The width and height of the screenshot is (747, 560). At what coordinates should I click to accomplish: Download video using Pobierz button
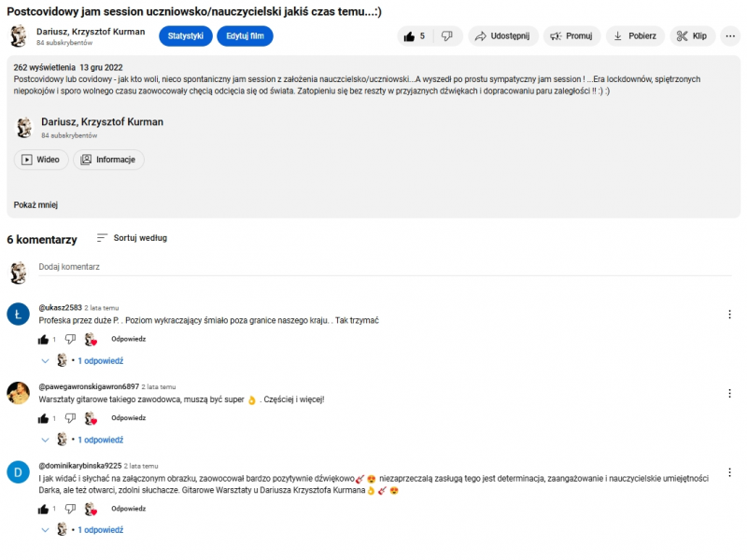point(638,36)
